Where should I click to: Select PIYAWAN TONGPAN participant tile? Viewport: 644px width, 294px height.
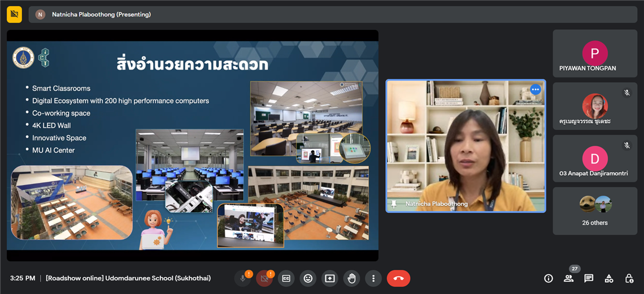[x=595, y=54]
